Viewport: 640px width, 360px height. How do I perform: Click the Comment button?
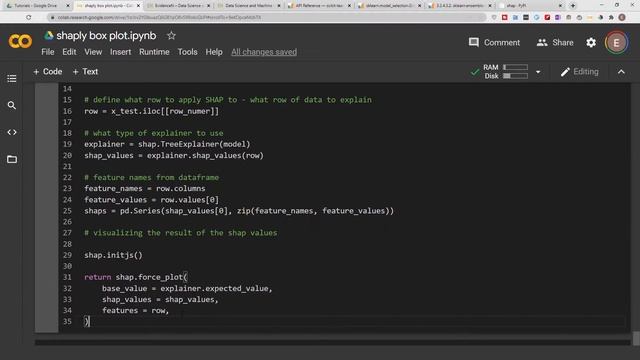coord(494,42)
